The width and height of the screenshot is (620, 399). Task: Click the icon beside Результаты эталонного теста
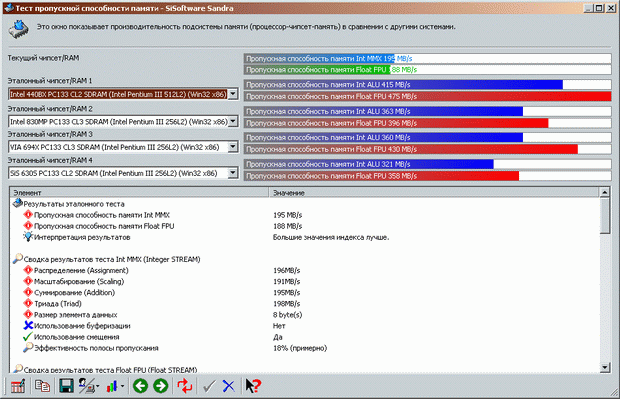(x=17, y=204)
